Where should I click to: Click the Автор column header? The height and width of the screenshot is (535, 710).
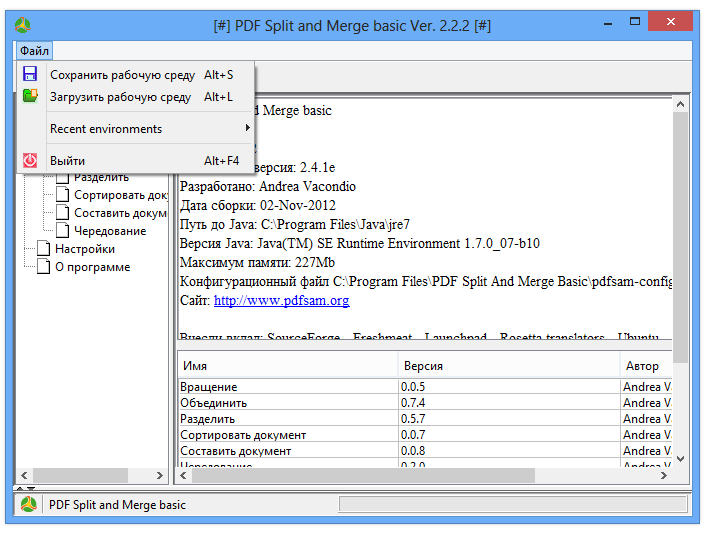646,366
